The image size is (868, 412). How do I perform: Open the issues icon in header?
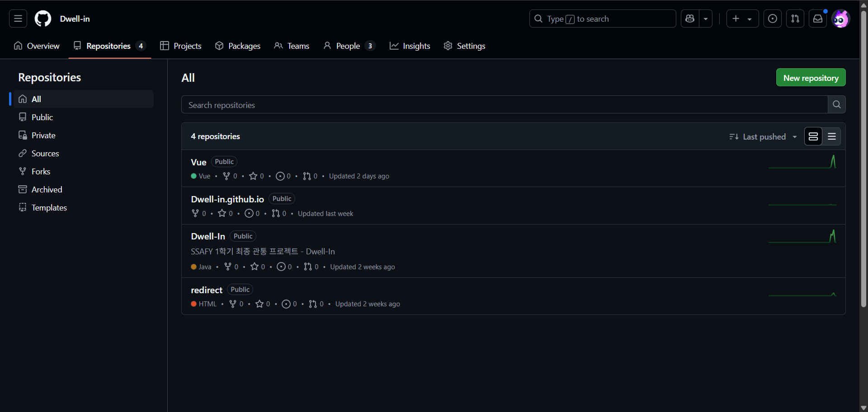click(x=773, y=19)
